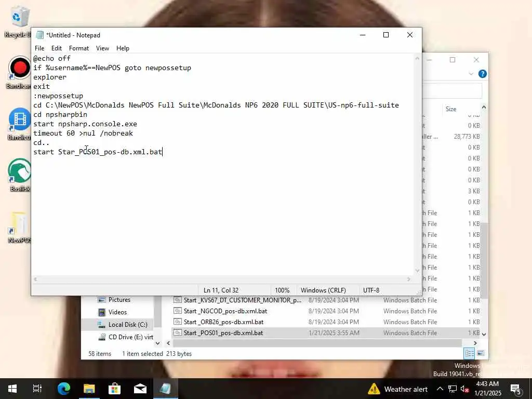This screenshot has width=532, height=399.
Task: Open the Notepad Format menu
Action: point(79,48)
